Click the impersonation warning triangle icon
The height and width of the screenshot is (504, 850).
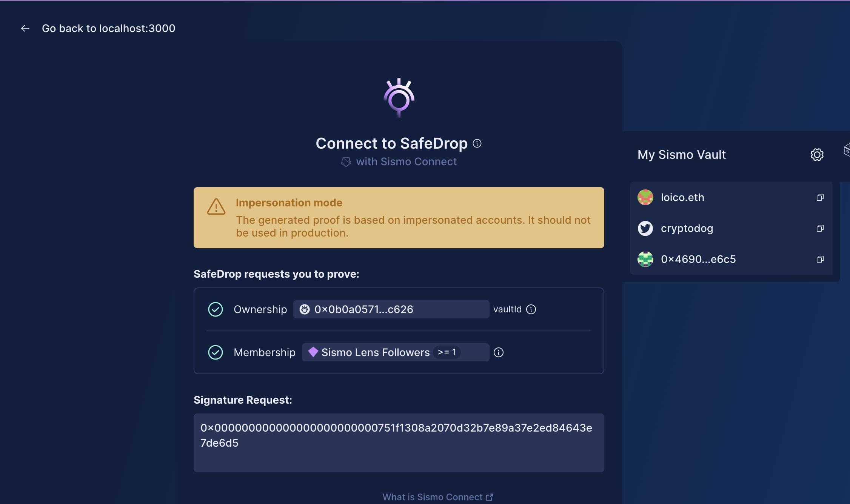click(x=216, y=206)
